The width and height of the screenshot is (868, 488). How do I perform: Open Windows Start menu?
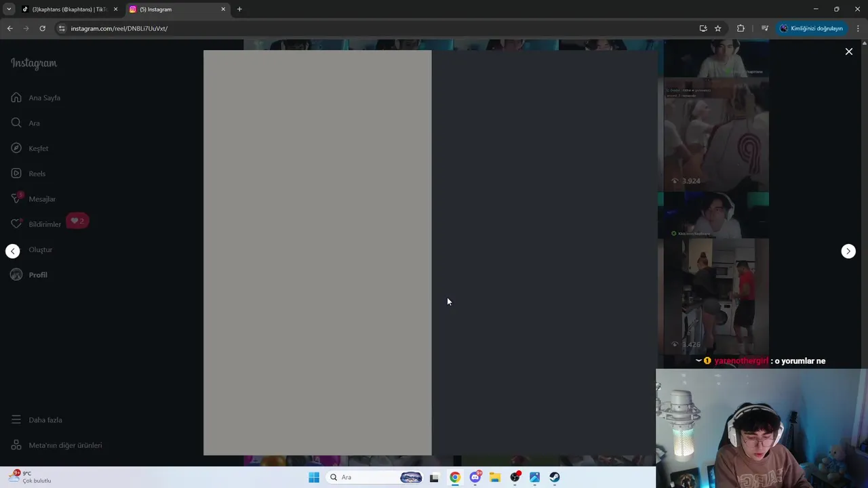(314, 477)
